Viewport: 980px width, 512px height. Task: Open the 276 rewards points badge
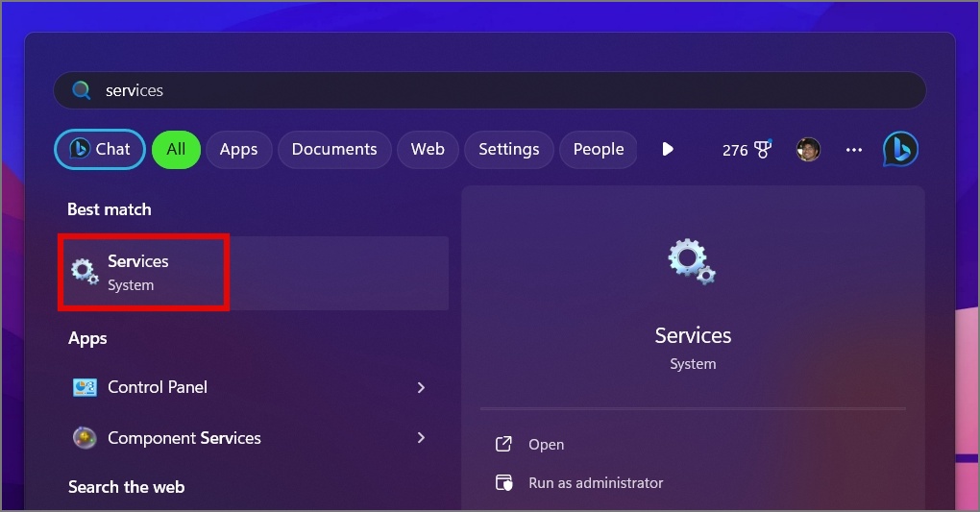pos(747,150)
